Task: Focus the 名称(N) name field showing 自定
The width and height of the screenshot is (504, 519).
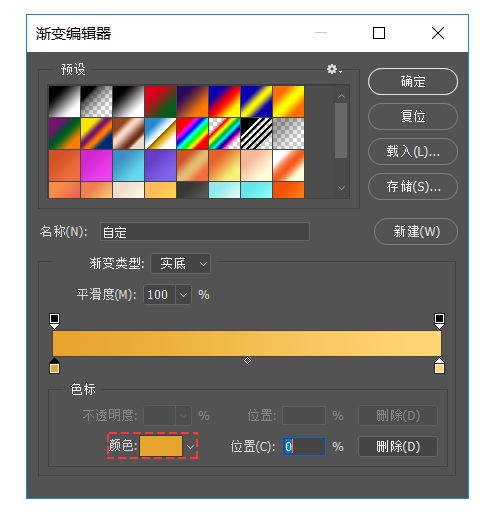Action: click(x=205, y=232)
